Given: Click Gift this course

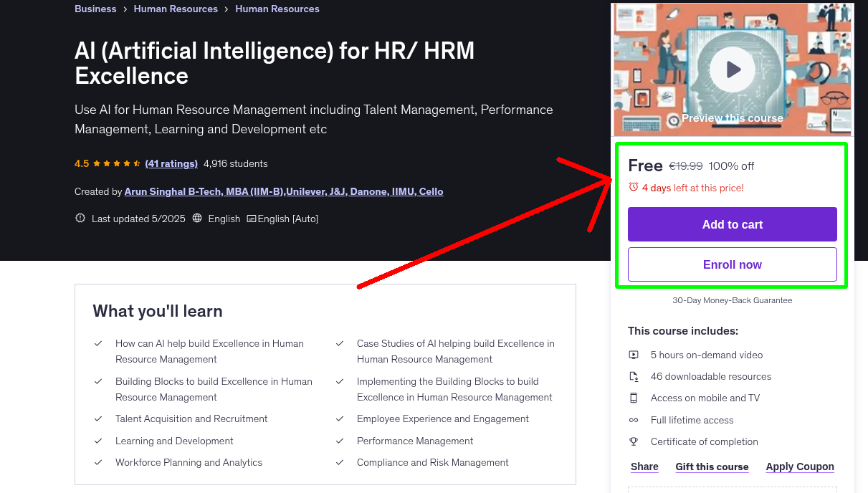Looking at the screenshot, I should pos(712,466).
